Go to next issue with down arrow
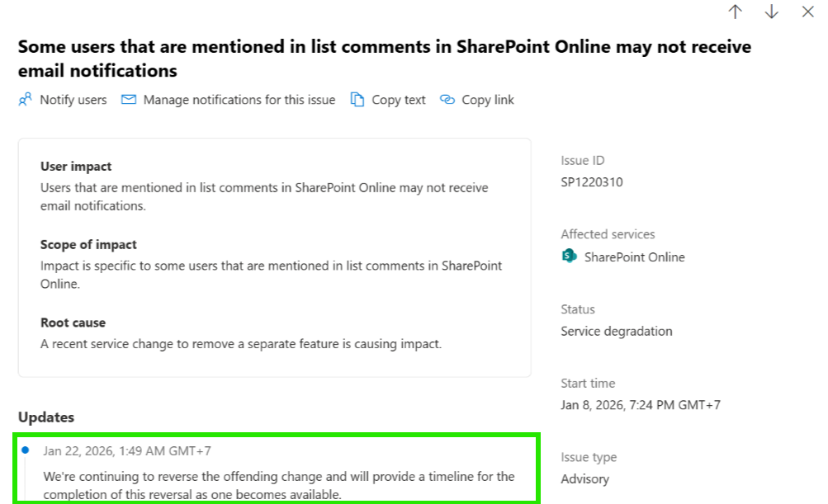 click(x=772, y=12)
